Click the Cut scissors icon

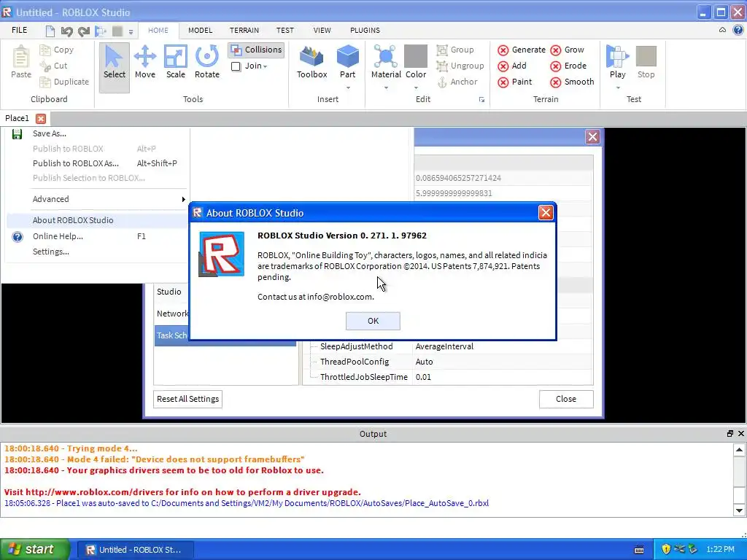click(x=45, y=66)
